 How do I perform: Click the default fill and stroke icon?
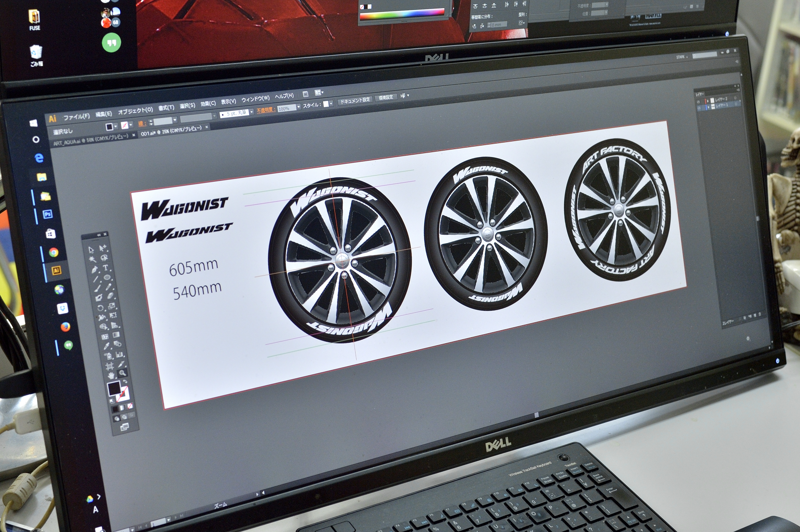coord(112,401)
